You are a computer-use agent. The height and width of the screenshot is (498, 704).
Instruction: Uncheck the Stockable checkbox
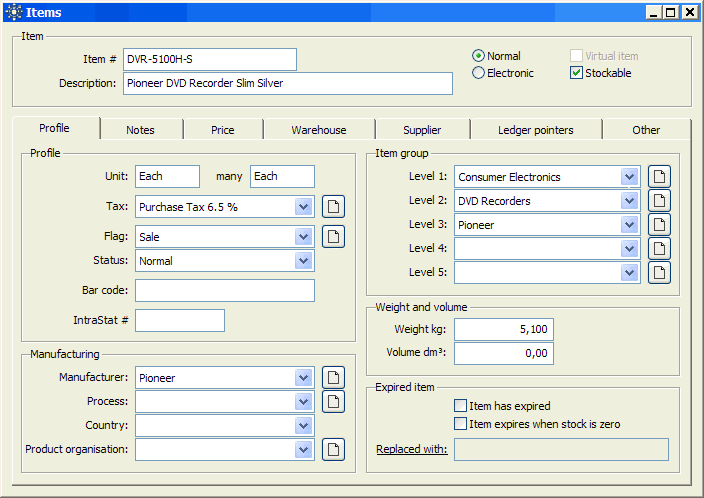tap(576, 73)
